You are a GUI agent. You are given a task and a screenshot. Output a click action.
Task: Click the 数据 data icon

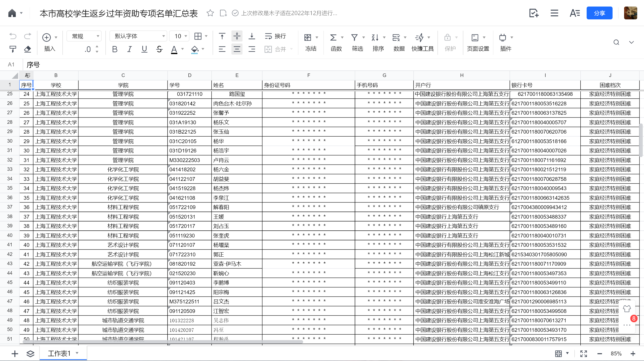[x=396, y=37]
